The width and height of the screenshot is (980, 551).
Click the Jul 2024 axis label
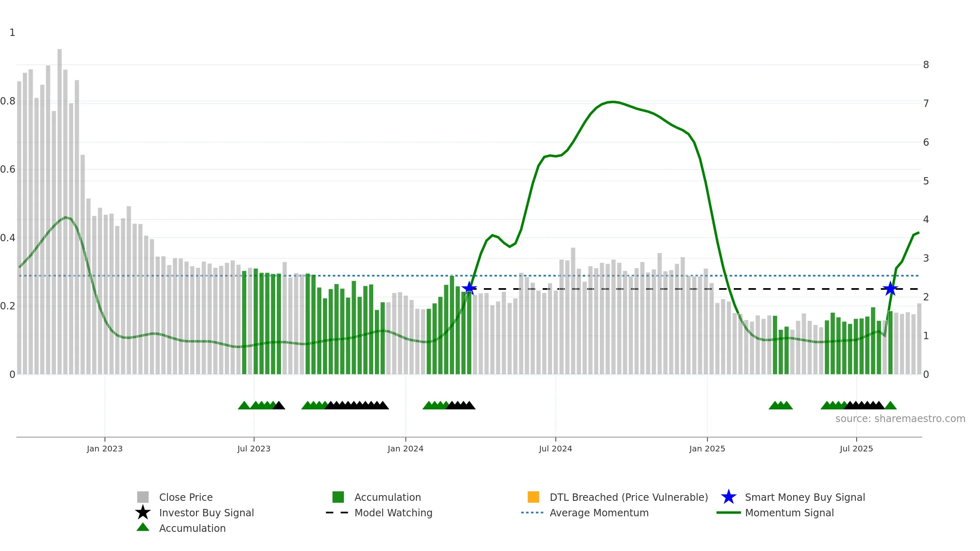(555, 449)
